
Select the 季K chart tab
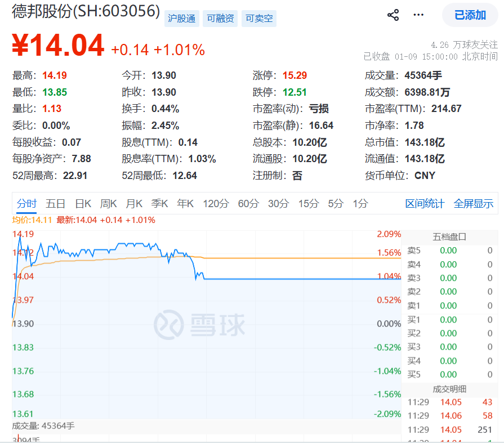(x=159, y=204)
